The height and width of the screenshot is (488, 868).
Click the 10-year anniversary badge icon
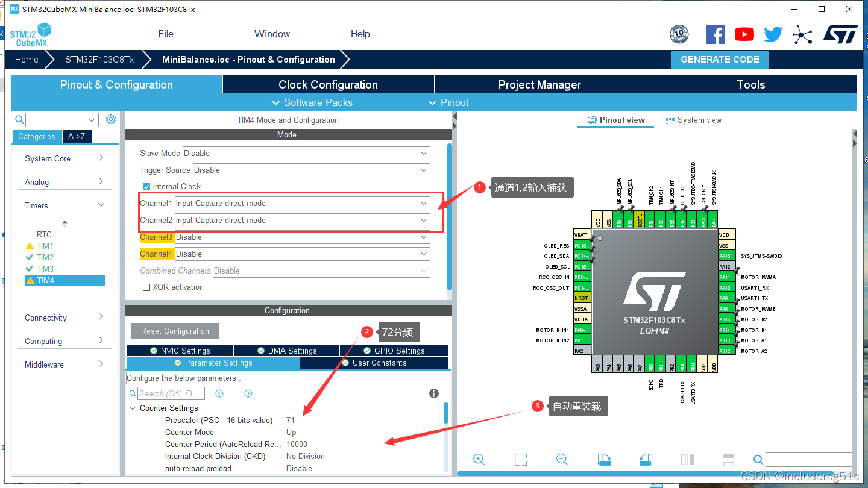pos(679,34)
